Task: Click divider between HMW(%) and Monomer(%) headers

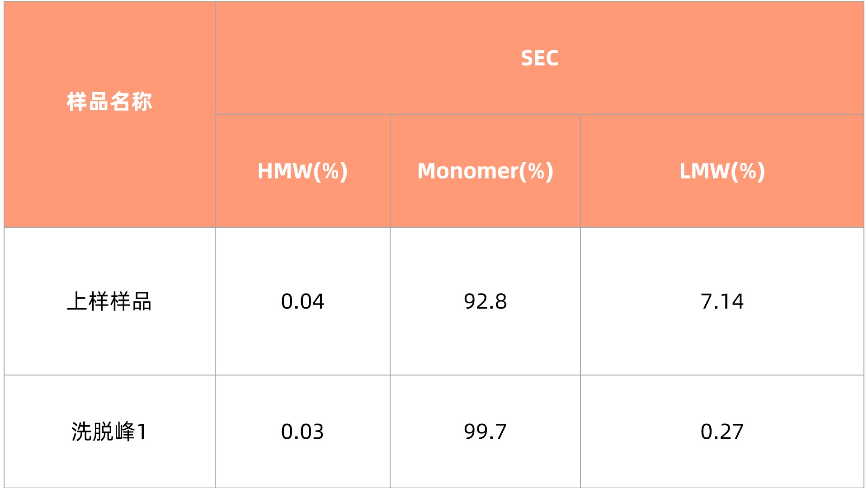Action: (x=390, y=171)
